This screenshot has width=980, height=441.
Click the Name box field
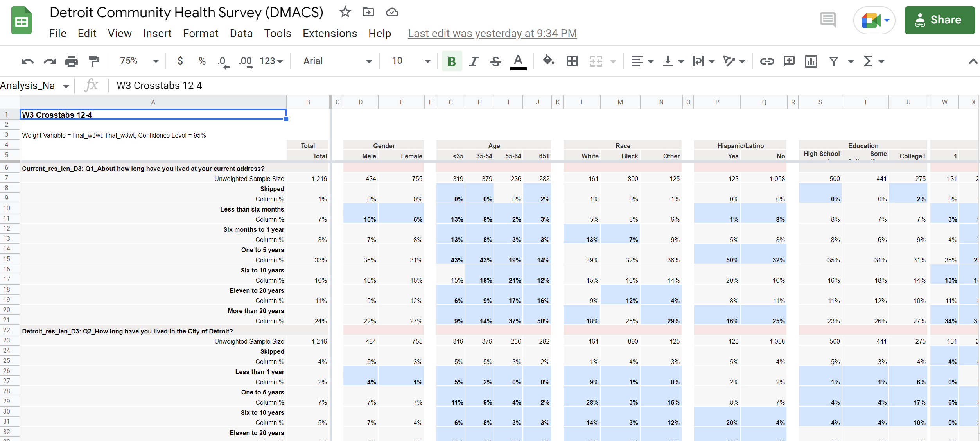[x=28, y=86]
